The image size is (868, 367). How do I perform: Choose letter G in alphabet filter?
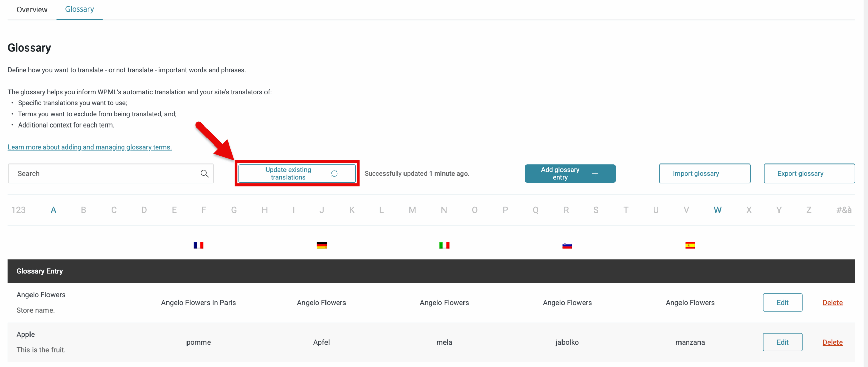pos(234,210)
